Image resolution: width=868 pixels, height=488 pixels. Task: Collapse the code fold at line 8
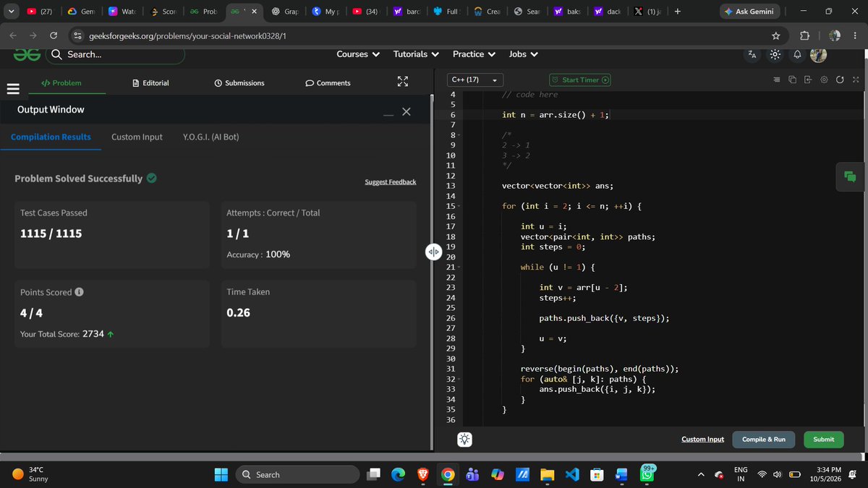[459, 135]
